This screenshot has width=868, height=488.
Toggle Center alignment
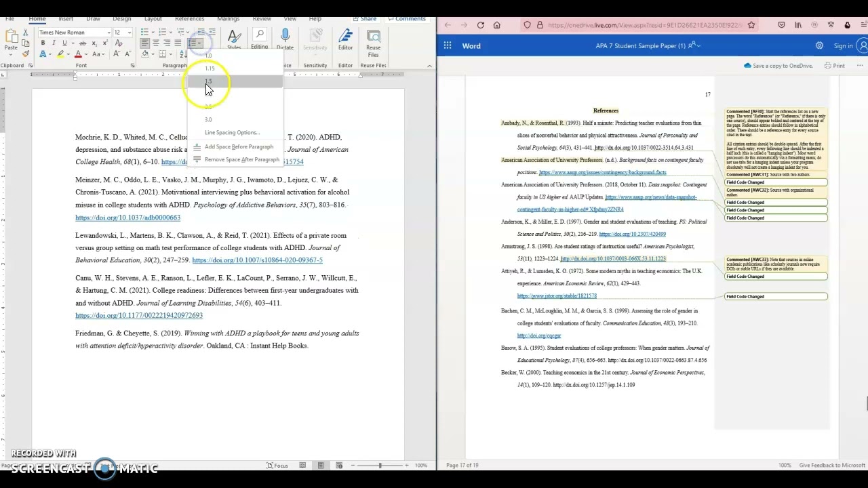point(156,43)
